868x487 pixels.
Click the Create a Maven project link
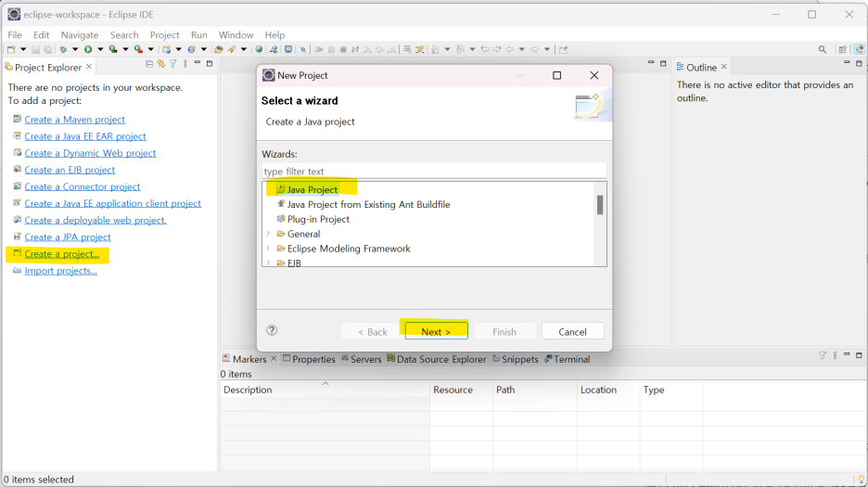(x=75, y=120)
